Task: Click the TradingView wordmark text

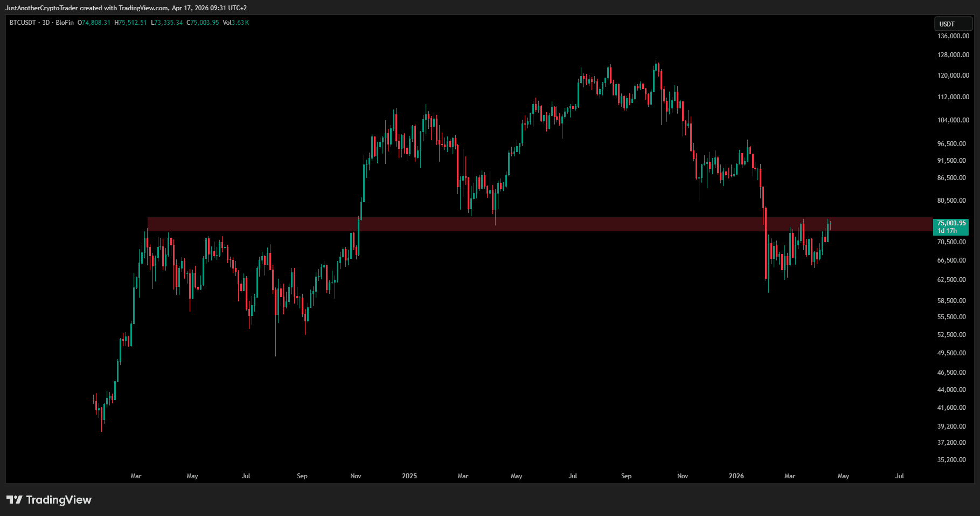Action: click(59, 500)
